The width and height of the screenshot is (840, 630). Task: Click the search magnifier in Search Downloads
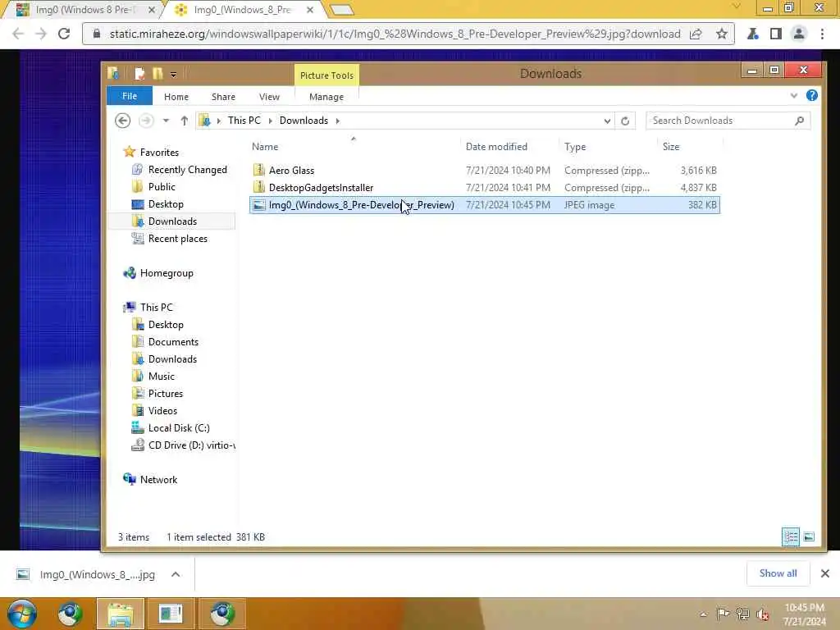coord(799,121)
